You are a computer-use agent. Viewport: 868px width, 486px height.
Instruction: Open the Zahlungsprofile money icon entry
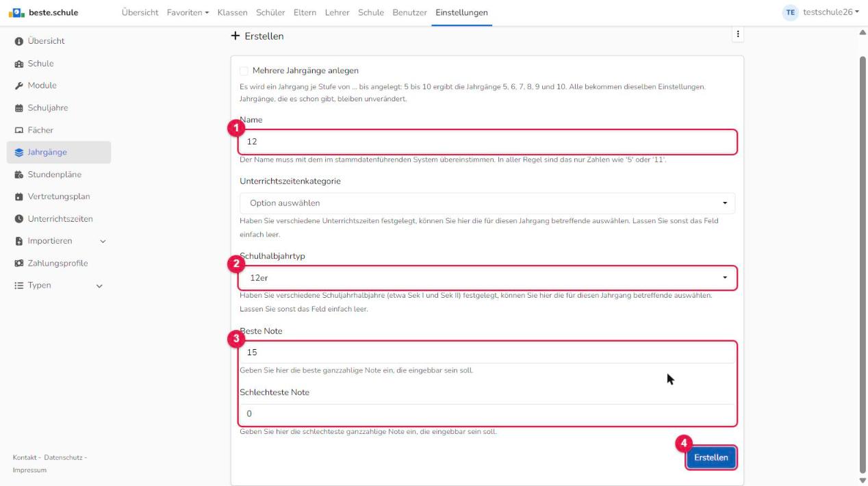(18, 264)
